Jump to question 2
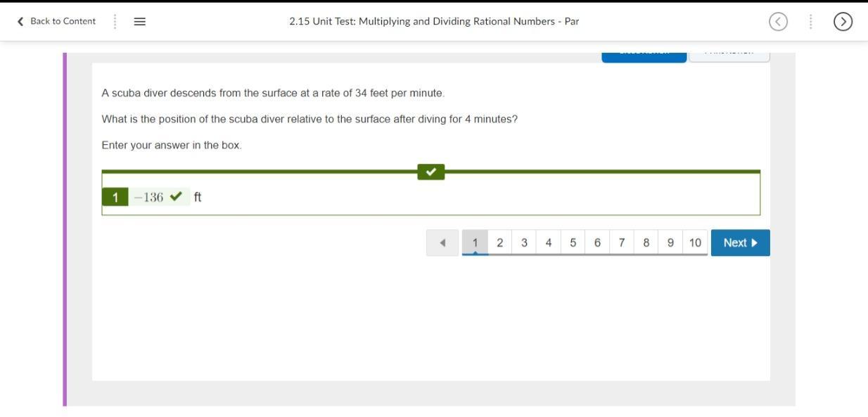The height and width of the screenshot is (417, 868). click(x=500, y=243)
